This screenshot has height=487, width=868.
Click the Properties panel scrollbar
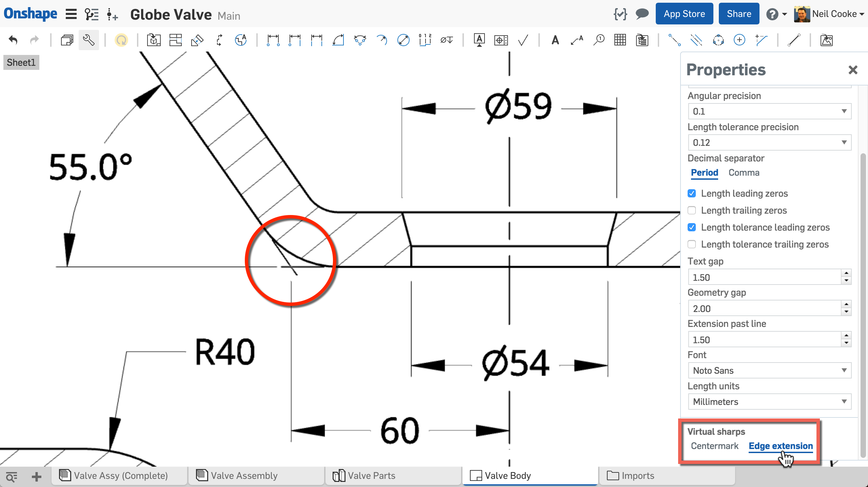(x=863, y=305)
